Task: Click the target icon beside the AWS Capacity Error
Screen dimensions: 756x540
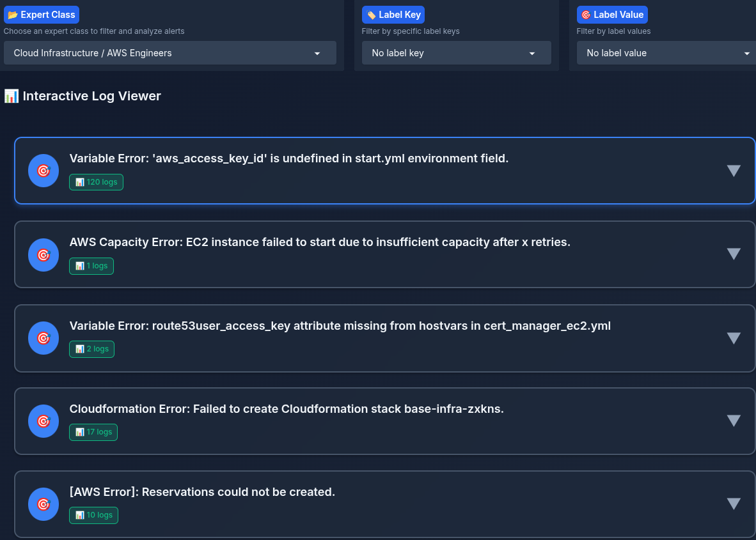Action: pos(43,254)
